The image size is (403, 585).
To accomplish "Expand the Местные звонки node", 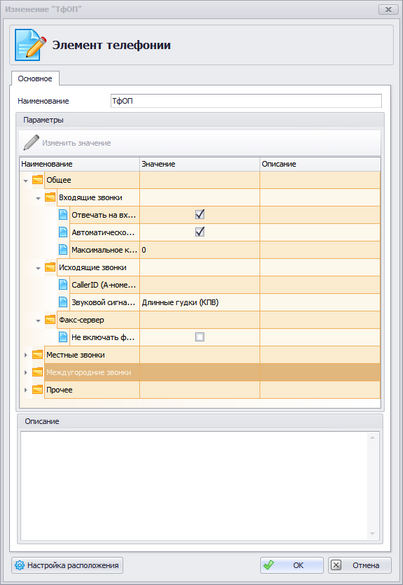I will click(x=26, y=355).
